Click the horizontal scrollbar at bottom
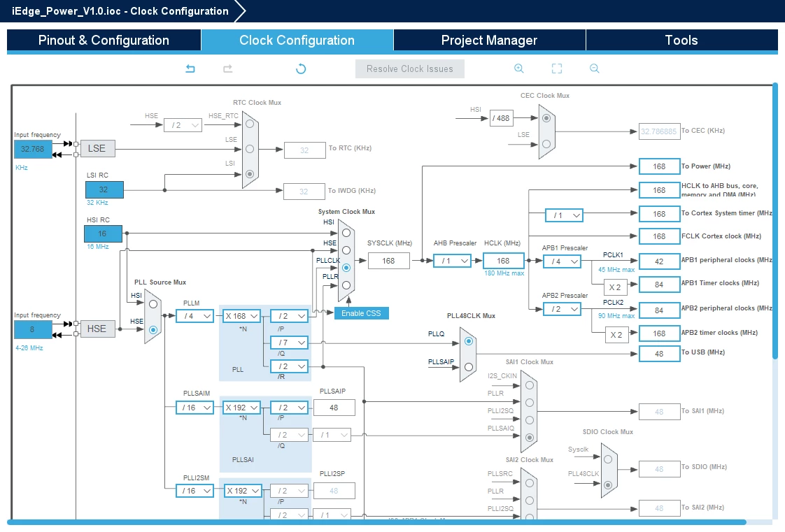The image size is (785, 532). pyautogui.click(x=376, y=522)
